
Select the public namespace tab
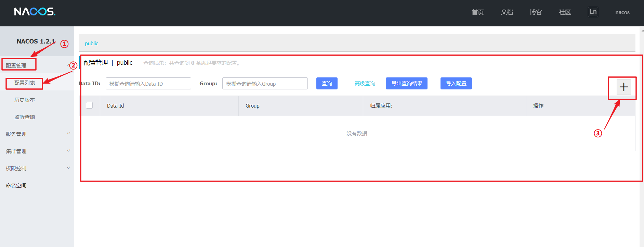click(x=91, y=44)
